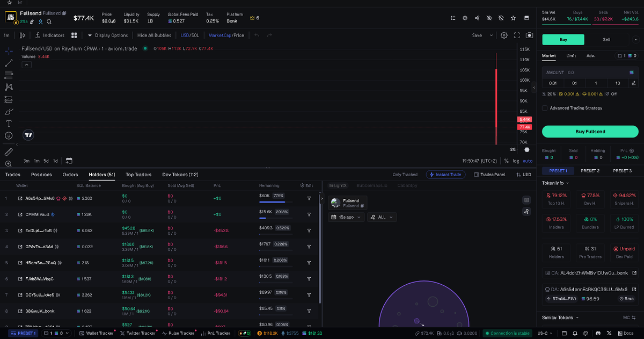This screenshot has width=644, height=339.
Task: Open the ALL filter dropdown
Action: click(x=382, y=217)
